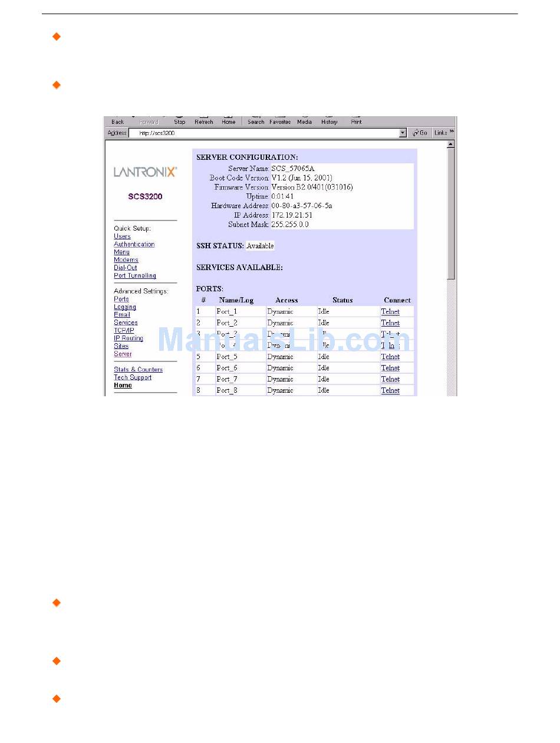Select hardware address 00-80-a3-57-06-5a
Viewport: 560px width, 743px height.
pyautogui.click(x=301, y=206)
